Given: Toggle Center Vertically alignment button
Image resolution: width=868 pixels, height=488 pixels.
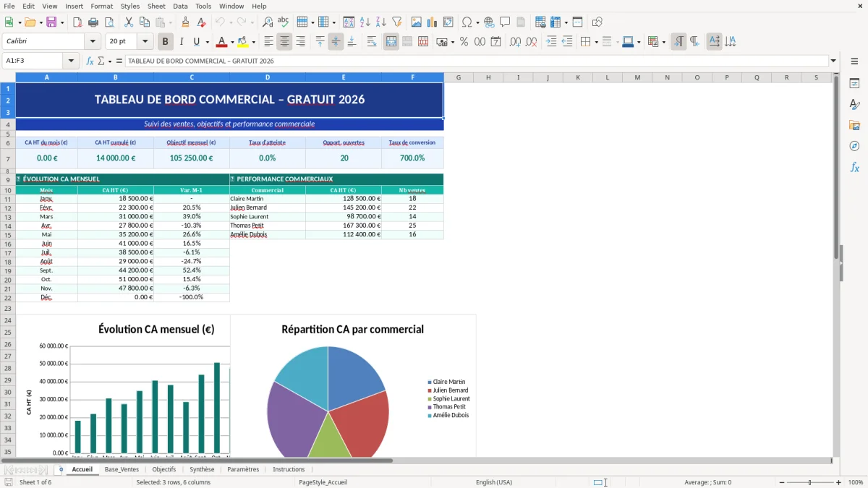Looking at the screenshot, I should point(336,42).
